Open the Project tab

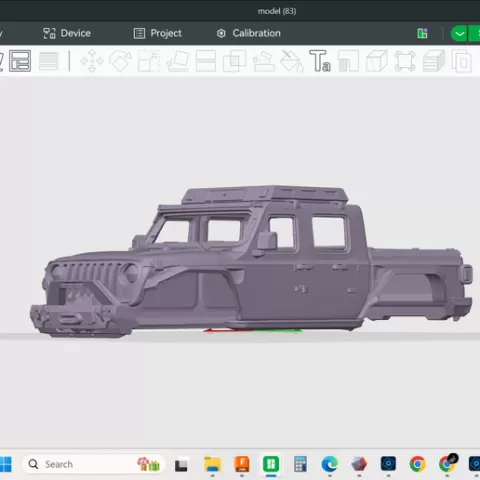[158, 33]
